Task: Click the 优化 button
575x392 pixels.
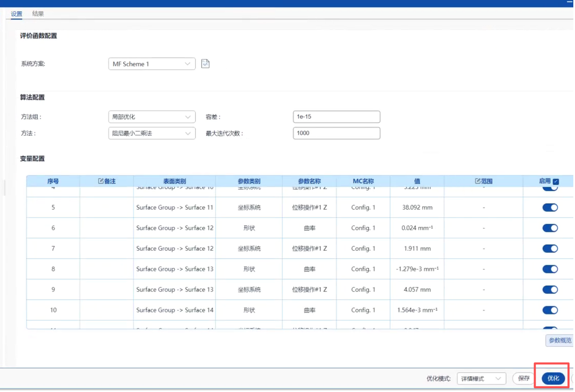Action: (x=553, y=379)
